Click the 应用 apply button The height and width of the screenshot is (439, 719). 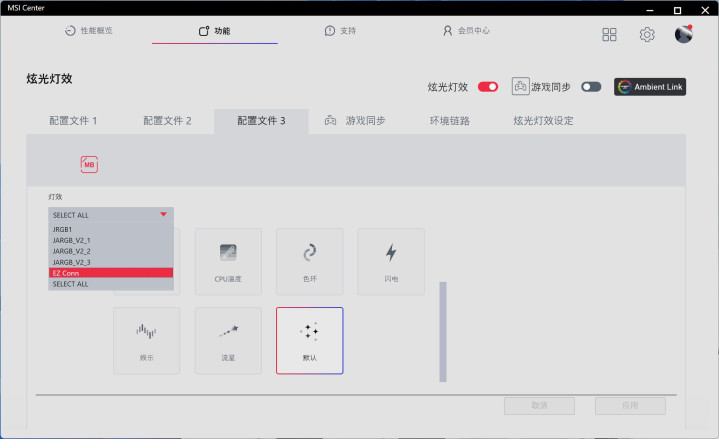click(630, 406)
